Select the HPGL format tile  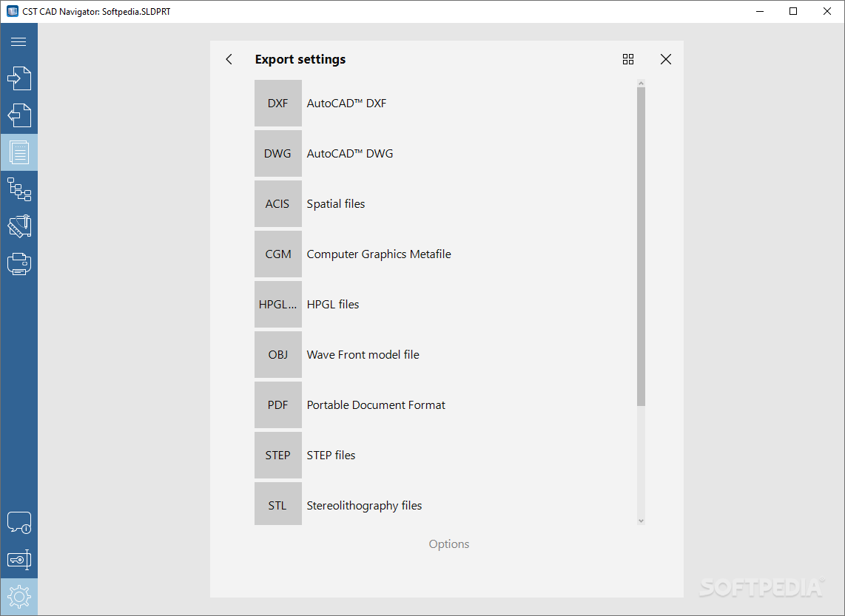[278, 304]
